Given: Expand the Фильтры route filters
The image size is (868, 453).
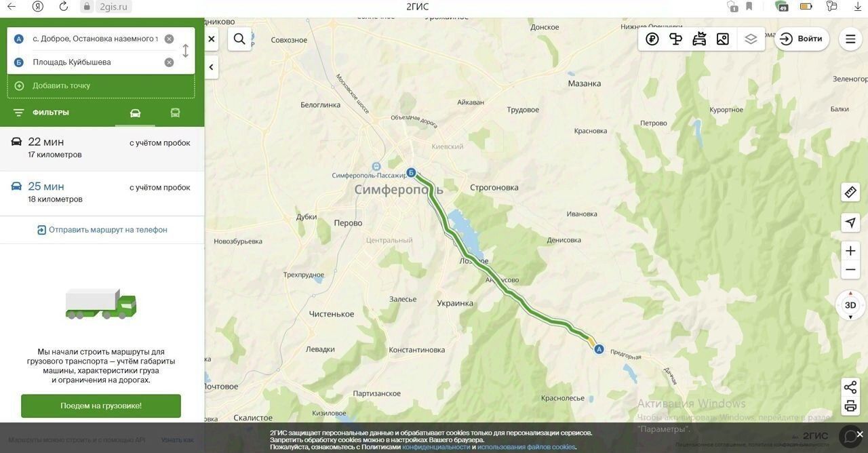Looking at the screenshot, I should (x=41, y=113).
